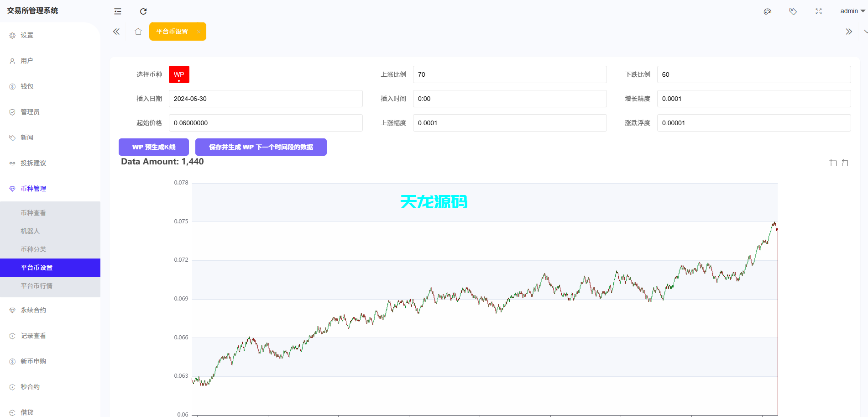Viewport: 868px width, 417px height.
Task: Click the 涨跌浮度 input field
Action: tap(754, 123)
